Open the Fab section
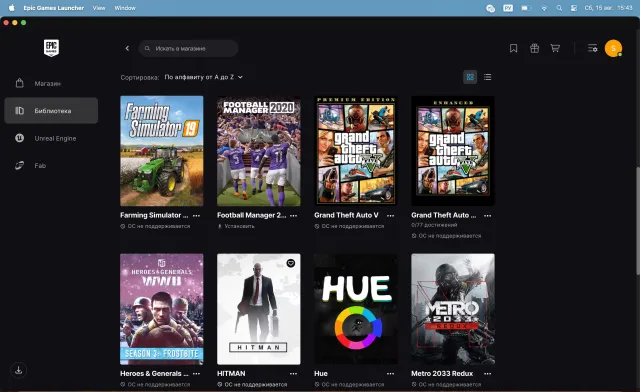The image size is (640, 392). coord(51,165)
